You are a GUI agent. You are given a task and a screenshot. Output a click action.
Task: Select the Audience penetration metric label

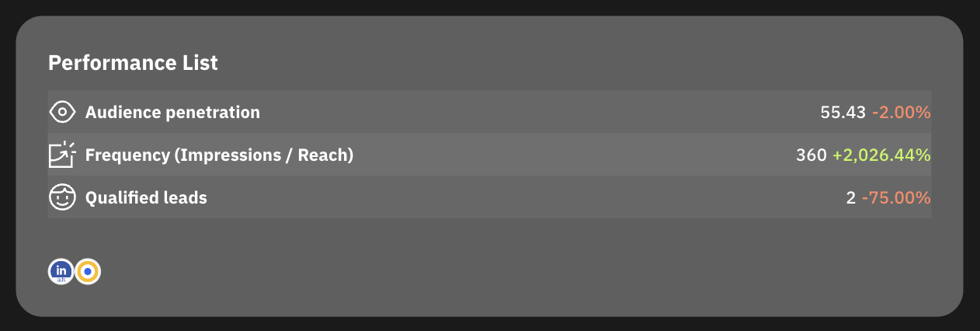[x=172, y=112]
